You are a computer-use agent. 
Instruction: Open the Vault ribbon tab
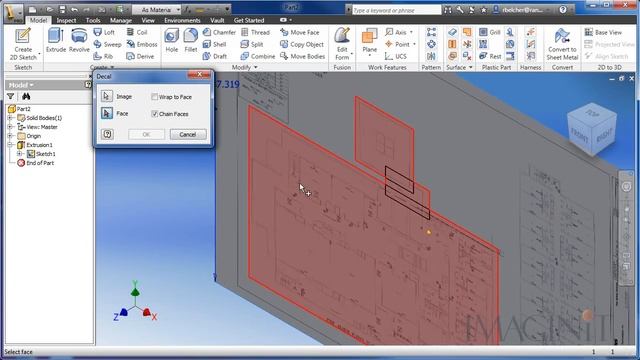coord(217,20)
